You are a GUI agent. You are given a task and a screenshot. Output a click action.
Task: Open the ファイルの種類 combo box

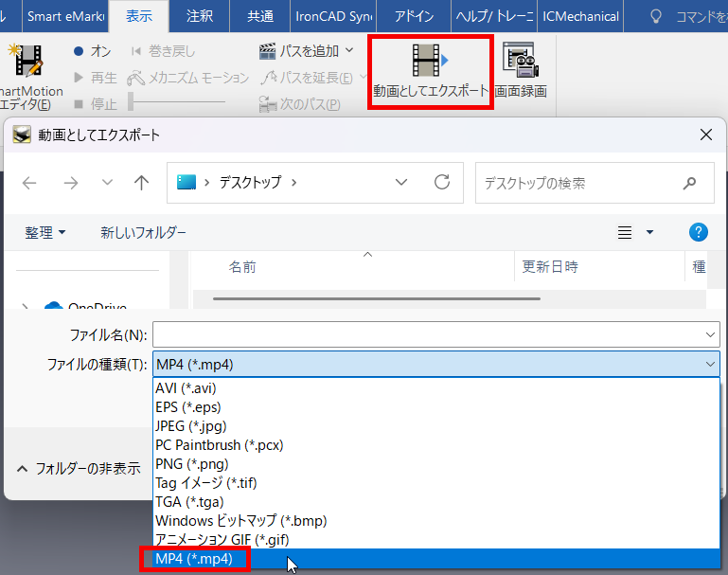[x=435, y=365]
